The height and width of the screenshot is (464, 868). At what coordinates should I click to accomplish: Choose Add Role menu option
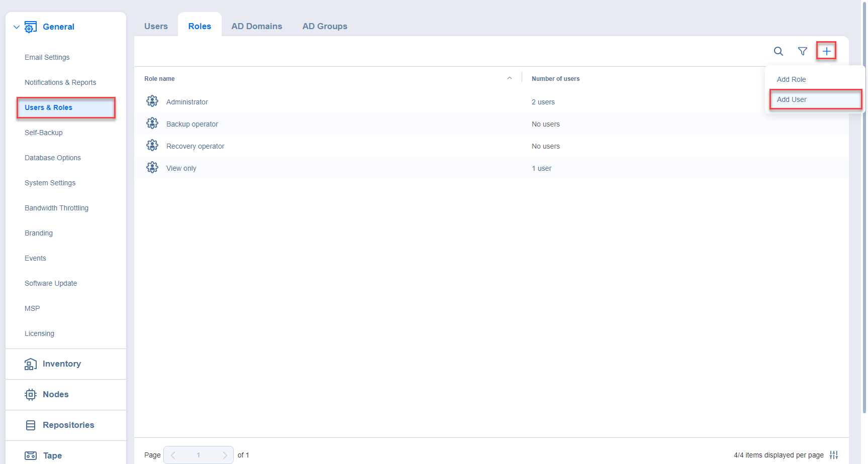791,79
